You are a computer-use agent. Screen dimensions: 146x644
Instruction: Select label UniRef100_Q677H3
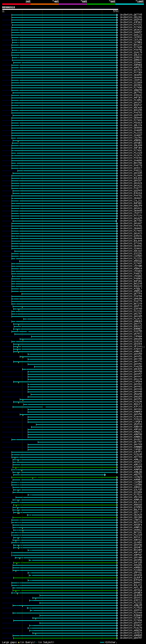pyautogui.click(x=131, y=93)
